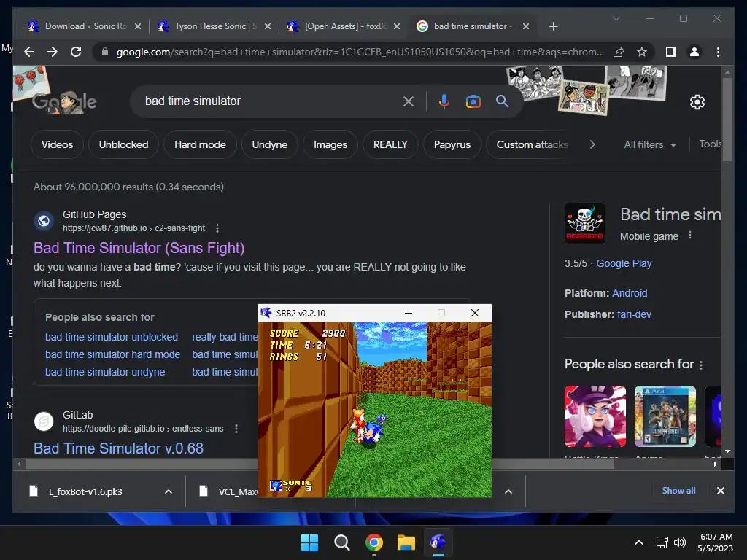Apply the REALLY filter chip
The height and width of the screenshot is (560, 747).
[x=390, y=144]
